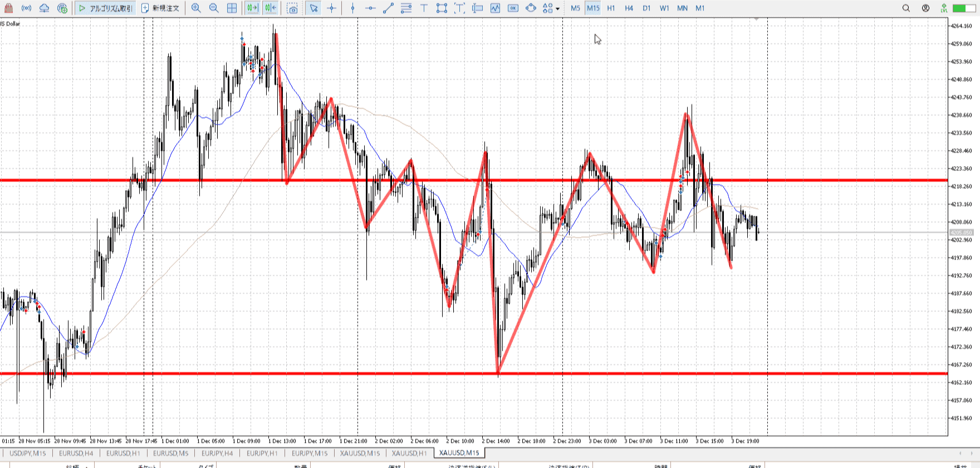
Task: Open the USDJPY,M15 chart tab
Action: pyautogui.click(x=28, y=453)
